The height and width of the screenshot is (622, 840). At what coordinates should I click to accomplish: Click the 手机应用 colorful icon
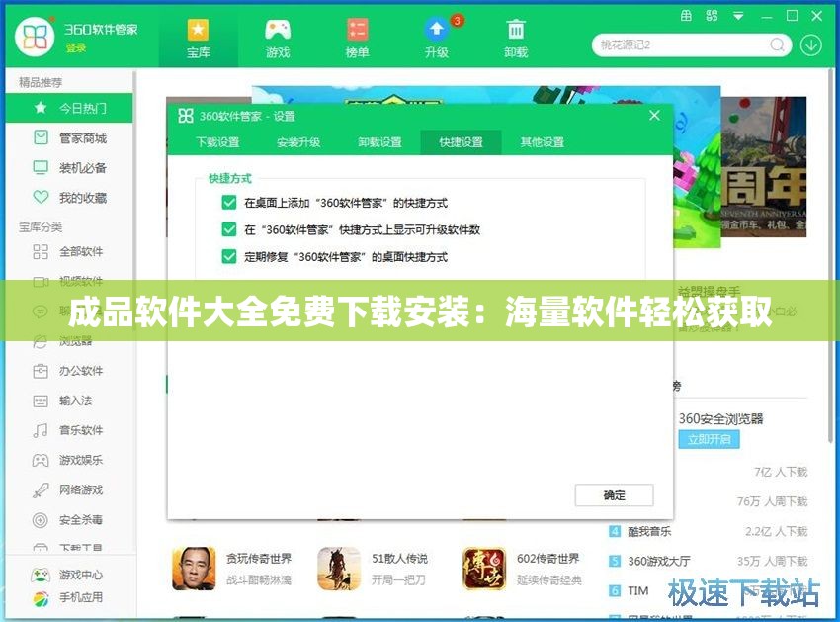tap(41, 598)
